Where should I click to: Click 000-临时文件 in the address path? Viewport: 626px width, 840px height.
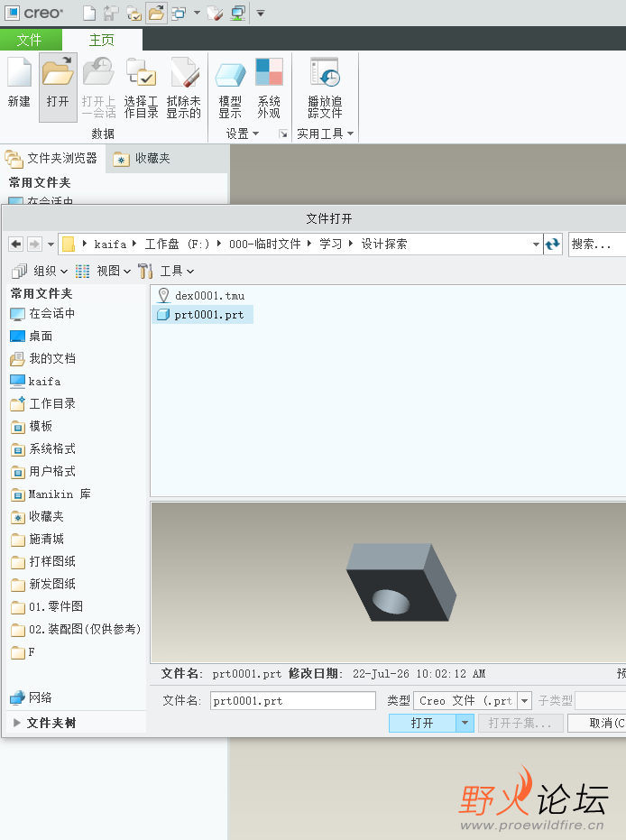(264, 245)
